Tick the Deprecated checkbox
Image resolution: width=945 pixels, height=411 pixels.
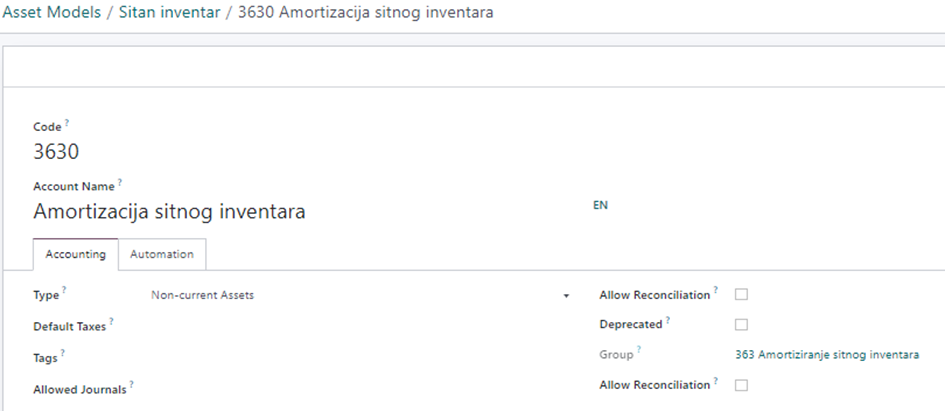coord(741,324)
